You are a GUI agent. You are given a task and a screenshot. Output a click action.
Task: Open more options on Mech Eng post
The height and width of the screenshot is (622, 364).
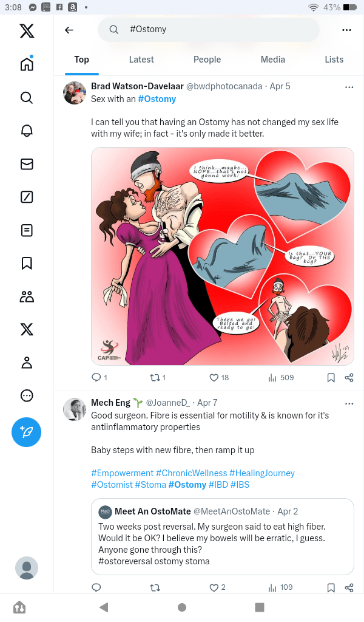tap(349, 403)
